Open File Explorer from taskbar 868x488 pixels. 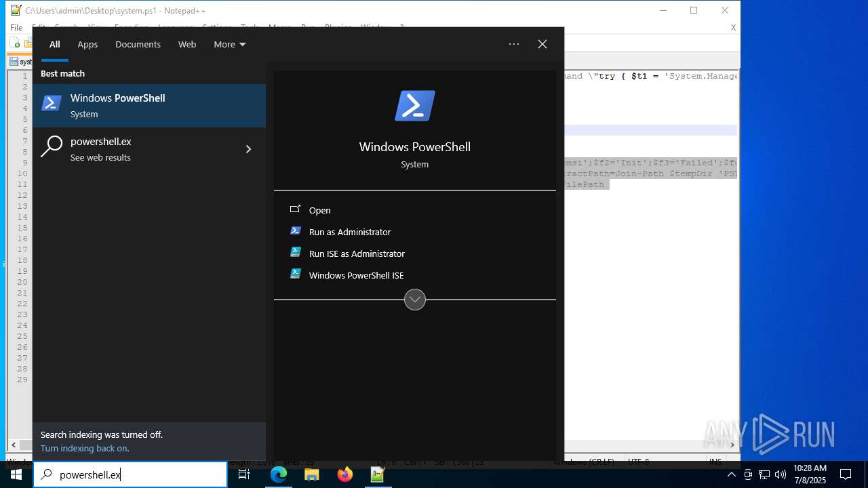(312, 474)
